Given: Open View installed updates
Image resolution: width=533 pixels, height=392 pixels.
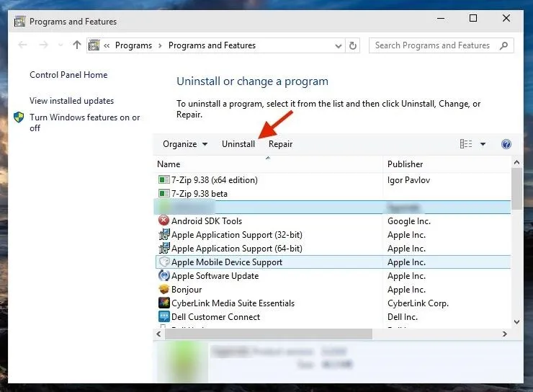Looking at the screenshot, I should [x=72, y=101].
